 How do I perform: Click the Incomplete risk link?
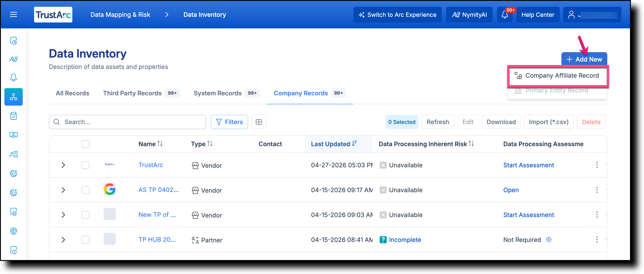(x=405, y=240)
